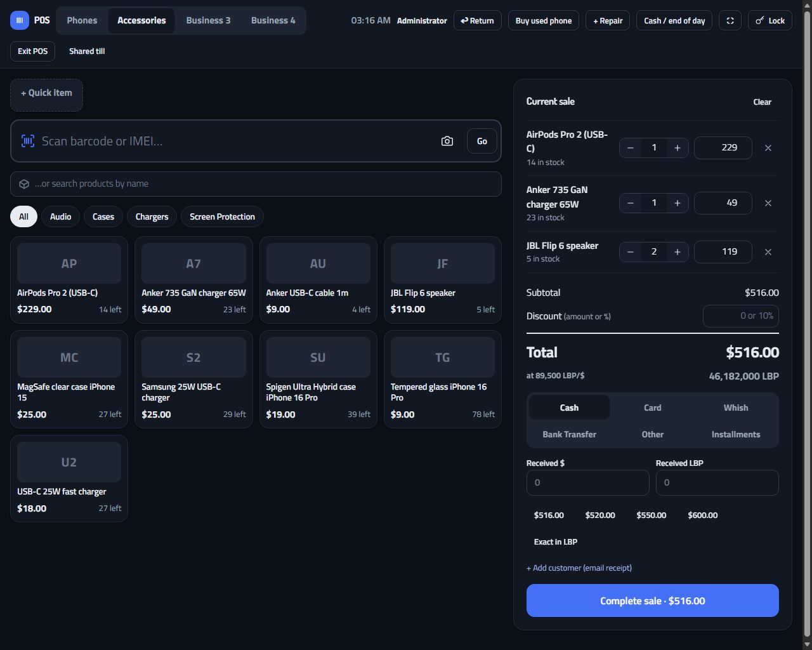Add Anker USB-C cable 1m card
Image resolution: width=812 pixels, height=650 pixels.
318,280
